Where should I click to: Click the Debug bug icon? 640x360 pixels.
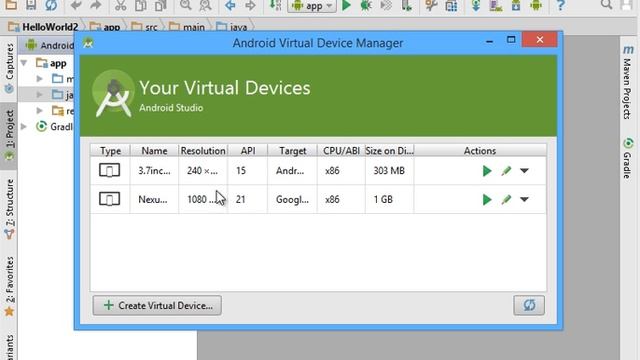(x=366, y=5)
